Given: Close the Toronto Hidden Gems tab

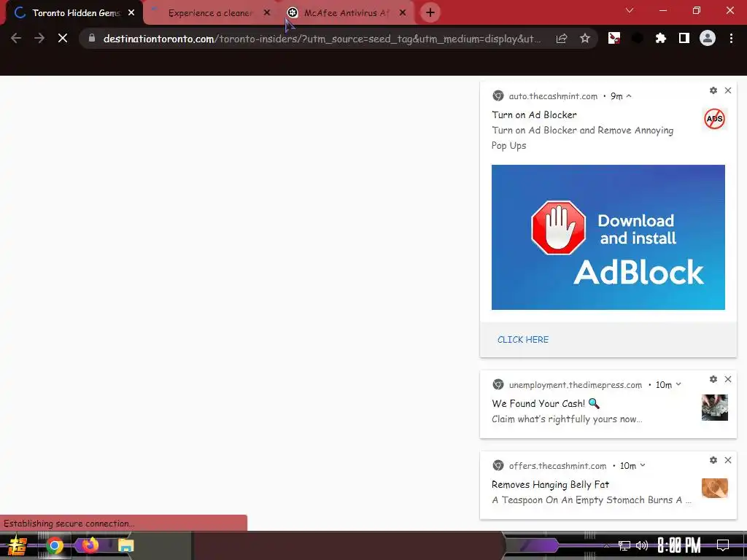Looking at the screenshot, I should tap(131, 13).
